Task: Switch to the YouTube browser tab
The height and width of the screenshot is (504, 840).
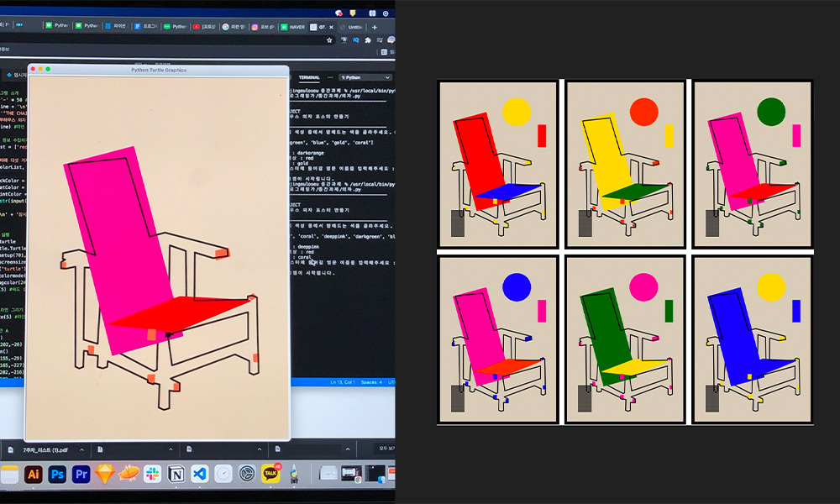Action: click(204, 27)
